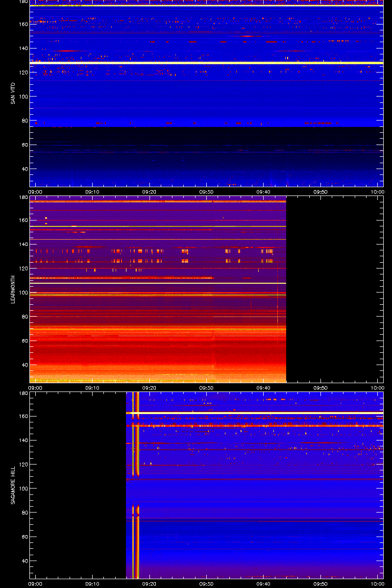Viewport: 392px width, 588px height.
Task: Select the 100 frequency tick on San Vito
Action: pos(23,97)
